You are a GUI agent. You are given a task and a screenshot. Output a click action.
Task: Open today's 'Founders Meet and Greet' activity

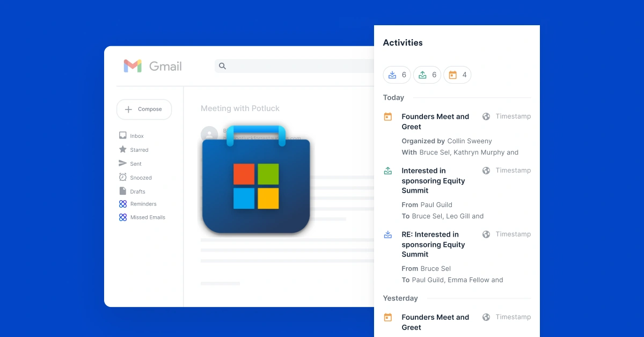tap(435, 122)
